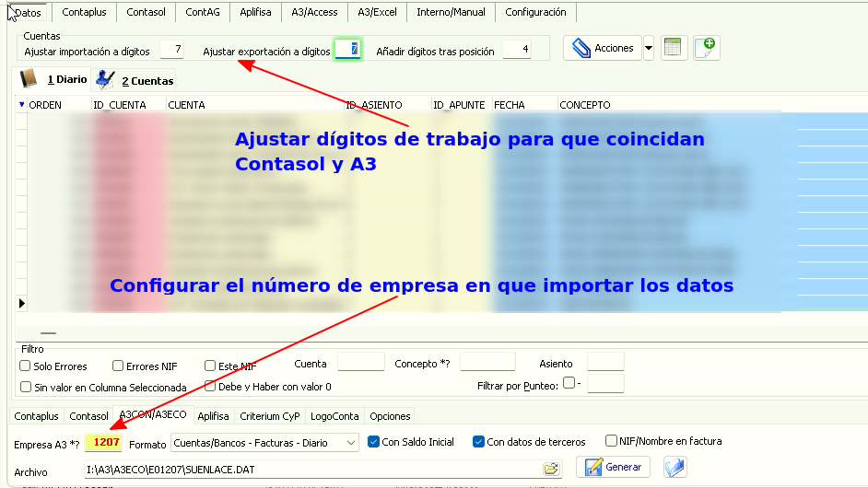Click the Archivo path field
Viewport: 868px width, 488px height.
323,470
